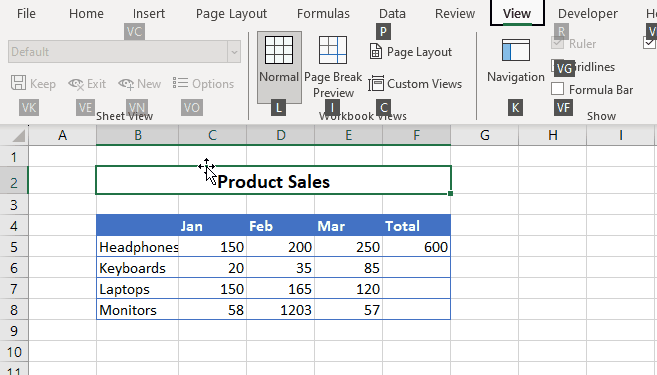Select Headphones Mar value 250

(348, 247)
